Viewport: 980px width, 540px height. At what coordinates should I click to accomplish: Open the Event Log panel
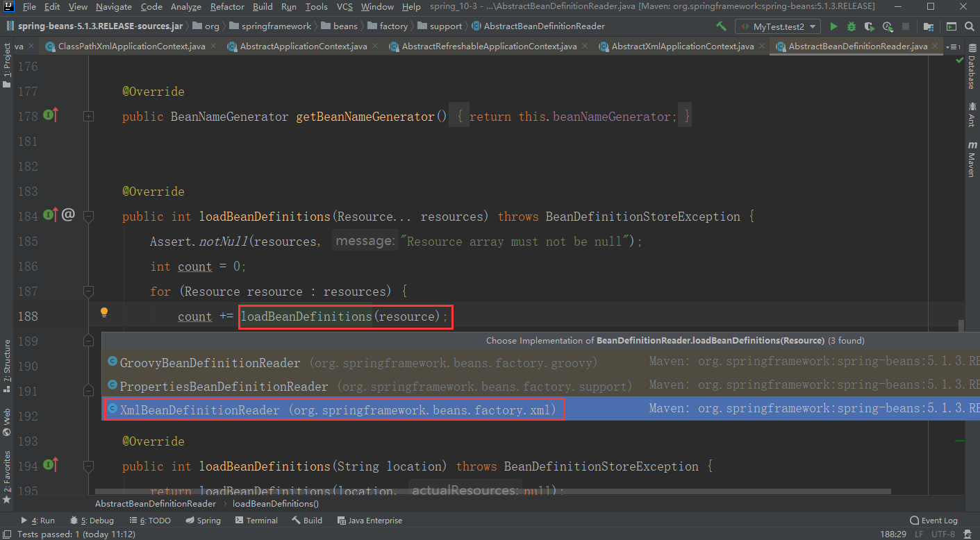click(933, 521)
